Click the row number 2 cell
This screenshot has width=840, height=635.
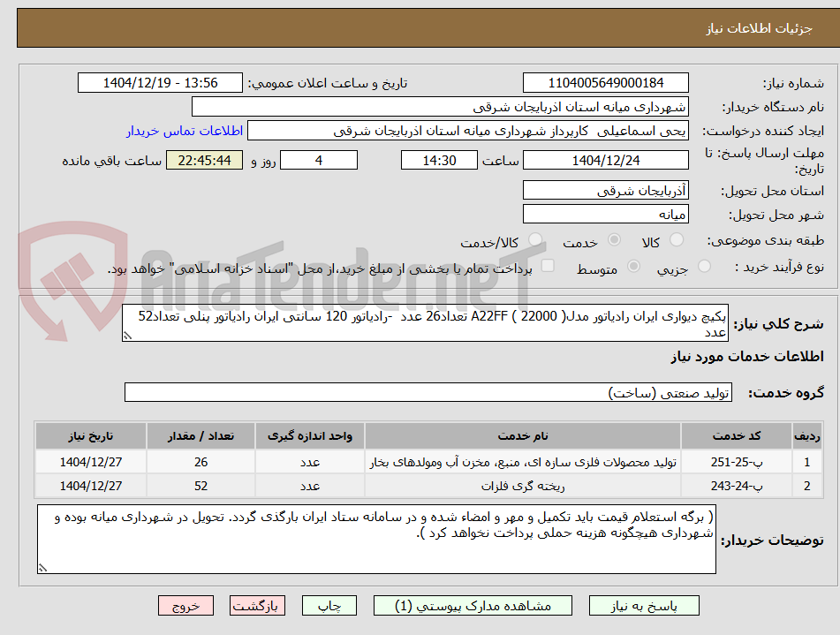click(806, 486)
